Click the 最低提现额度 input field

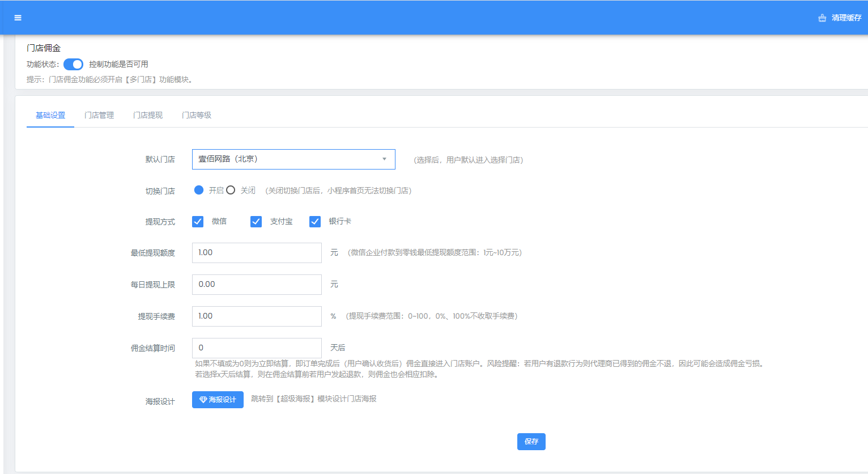(x=257, y=253)
